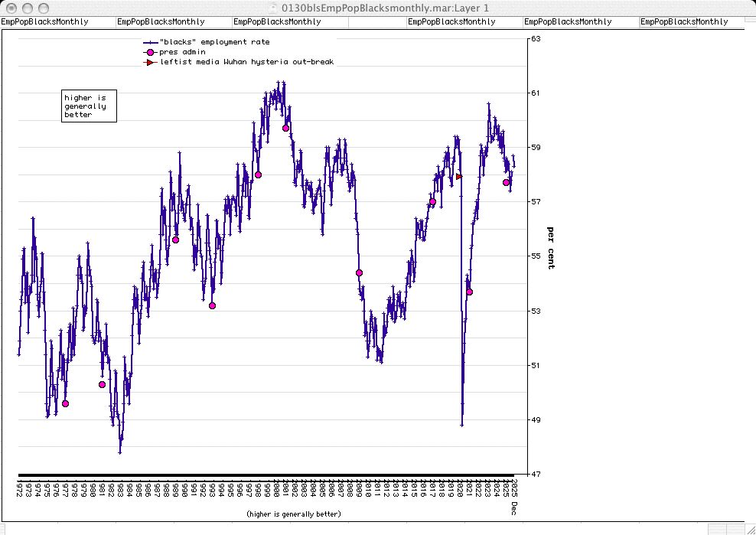The height and width of the screenshot is (535, 756).
Task: Select the pink marker near 2009
Action: pyautogui.click(x=359, y=272)
